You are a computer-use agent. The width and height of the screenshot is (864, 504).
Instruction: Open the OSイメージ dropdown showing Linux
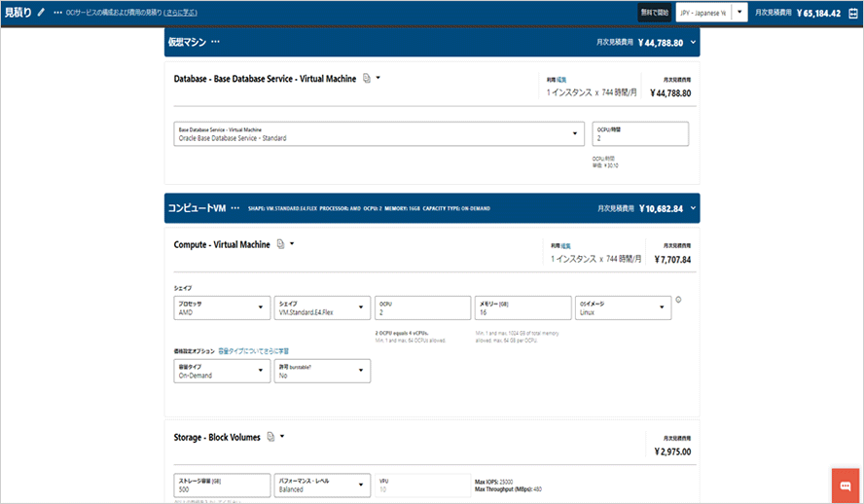[624, 307]
